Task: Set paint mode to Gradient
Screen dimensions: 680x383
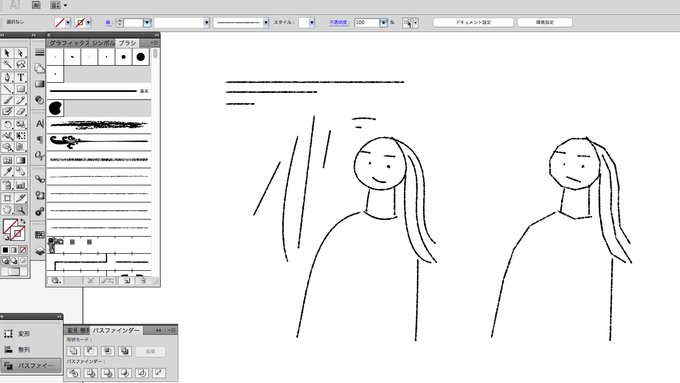Action: (14, 250)
